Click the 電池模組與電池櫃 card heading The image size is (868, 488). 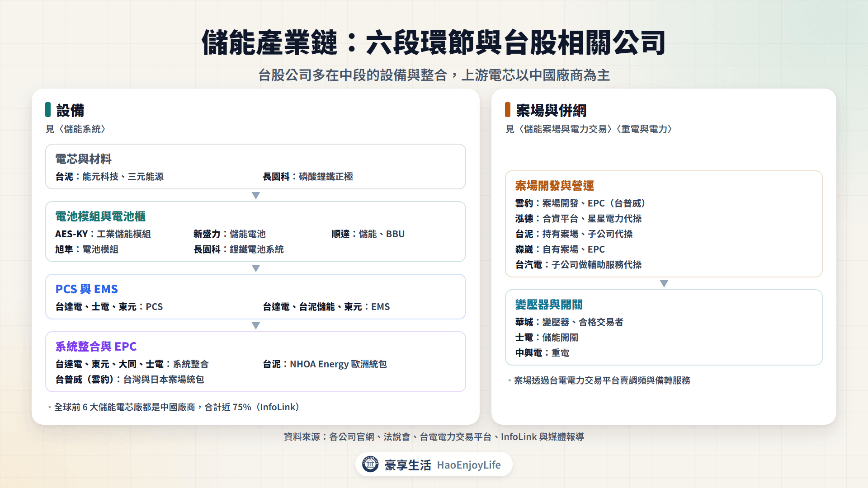tap(100, 216)
